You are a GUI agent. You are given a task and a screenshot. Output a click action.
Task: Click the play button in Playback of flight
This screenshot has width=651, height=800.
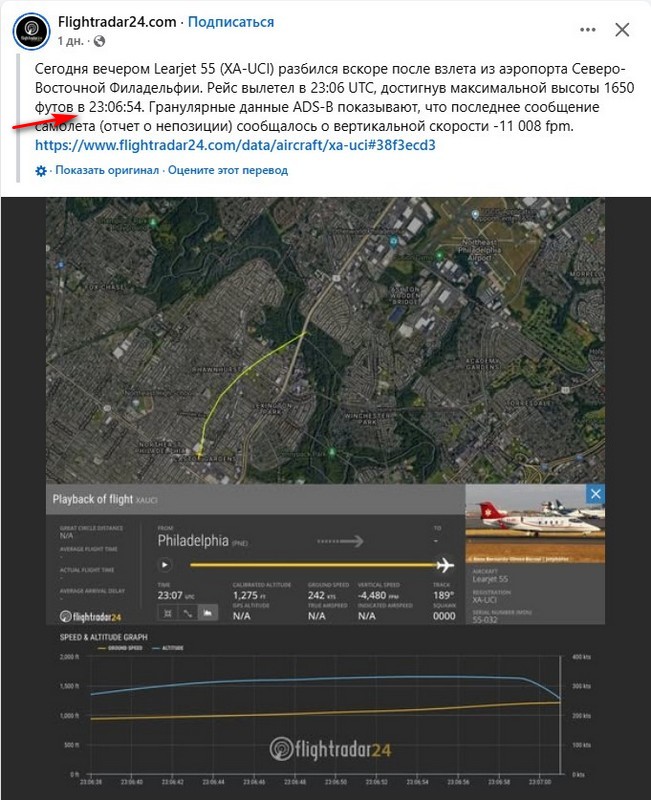pyautogui.click(x=165, y=565)
